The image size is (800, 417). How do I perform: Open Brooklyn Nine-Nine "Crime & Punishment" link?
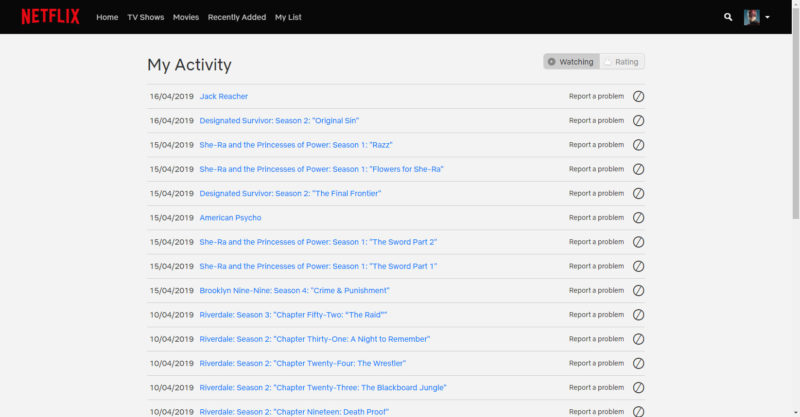click(x=294, y=290)
